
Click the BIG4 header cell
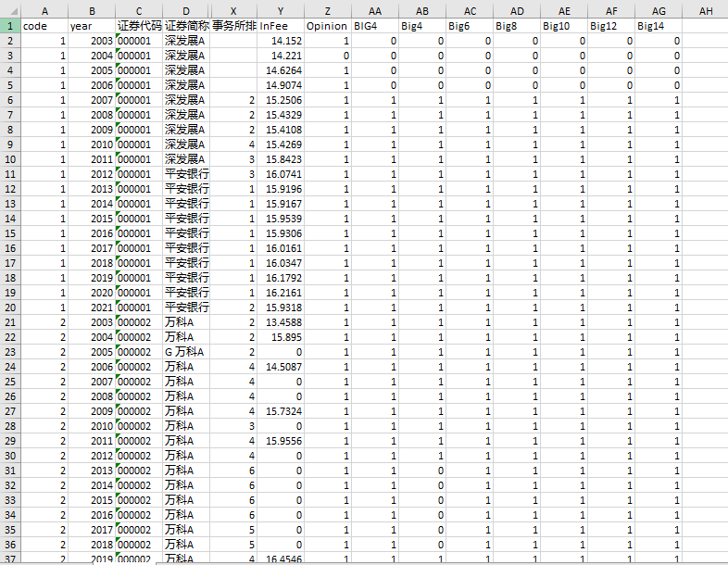pos(374,26)
